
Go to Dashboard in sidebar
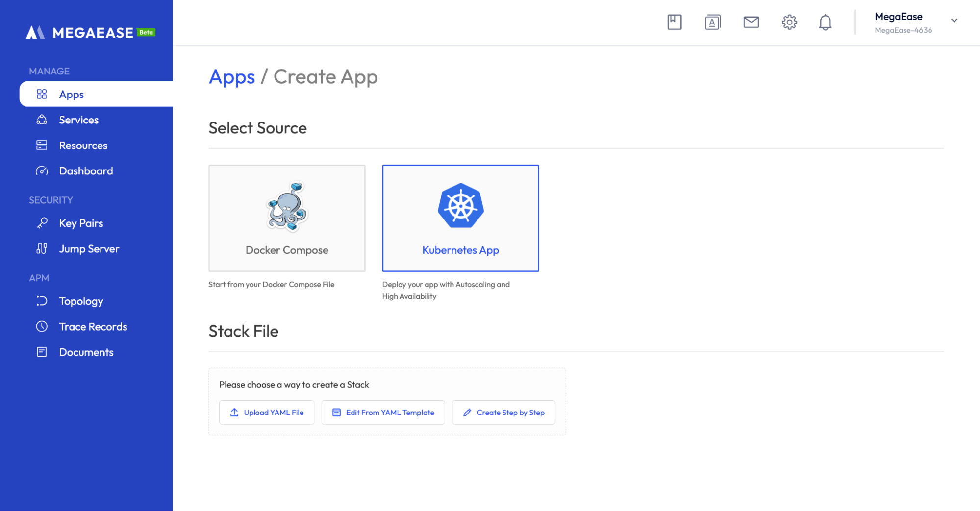[96, 170]
